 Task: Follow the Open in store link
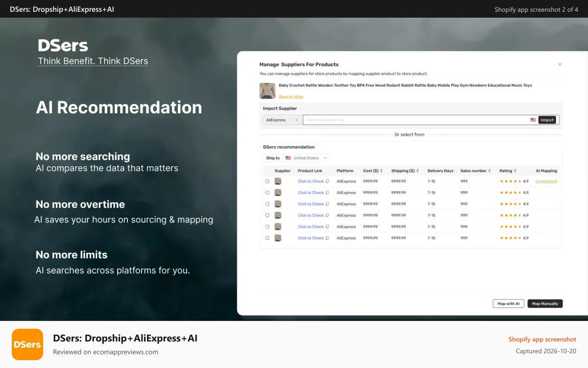(x=291, y=97)
